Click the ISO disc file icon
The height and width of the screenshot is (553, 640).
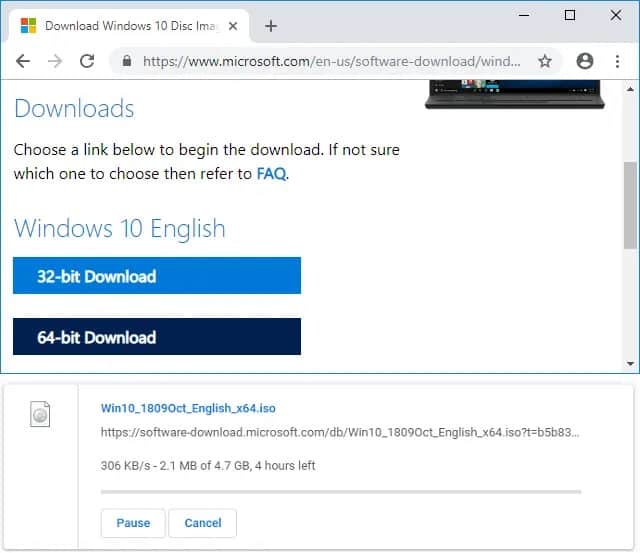40,414
